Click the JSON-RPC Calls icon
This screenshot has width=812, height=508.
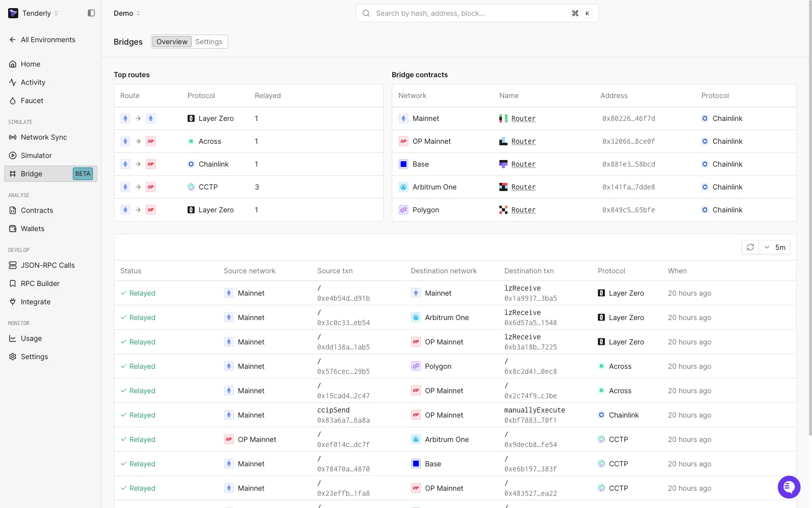(13, 265)
